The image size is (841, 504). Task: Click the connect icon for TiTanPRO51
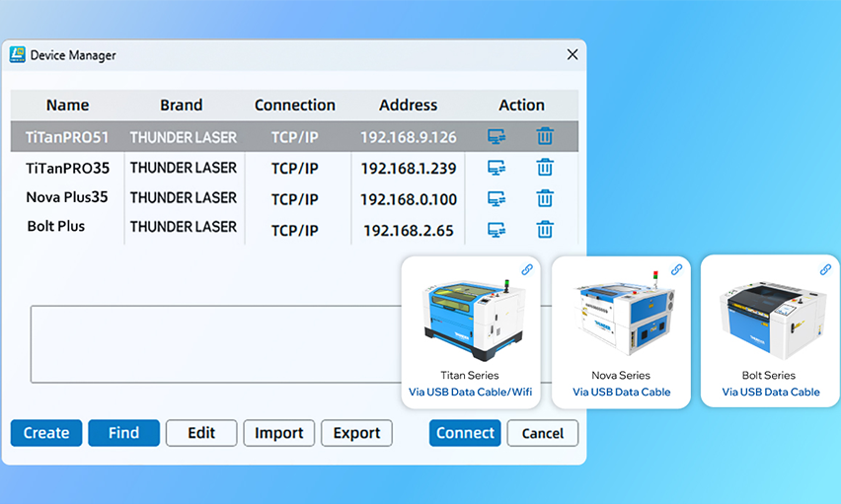[497, 136]
